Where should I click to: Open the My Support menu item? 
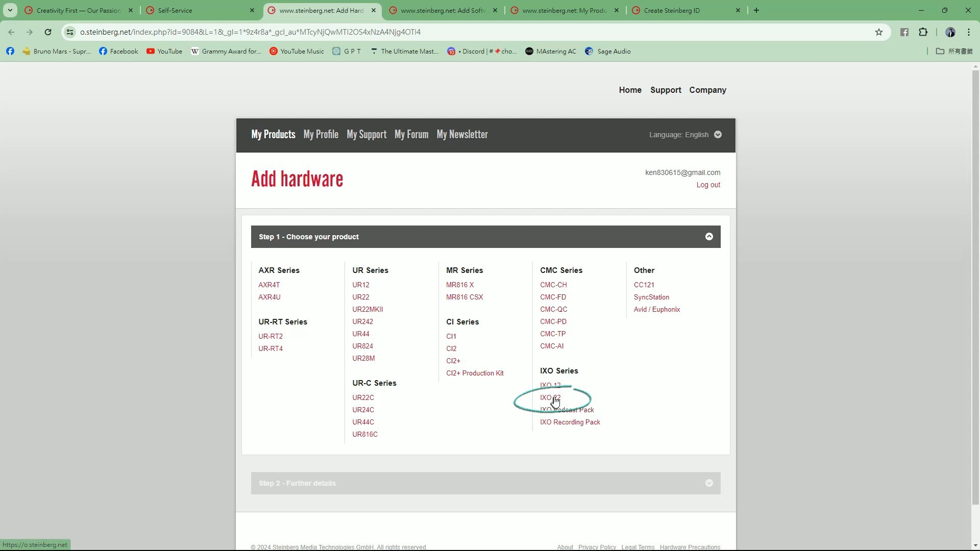click(366, 135)
